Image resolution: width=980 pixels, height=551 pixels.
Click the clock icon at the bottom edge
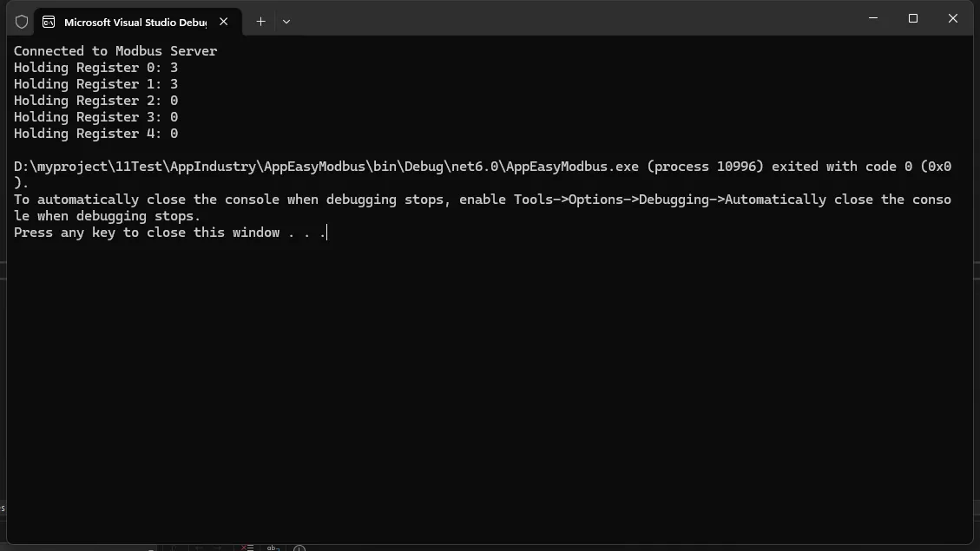pos(299,548)
